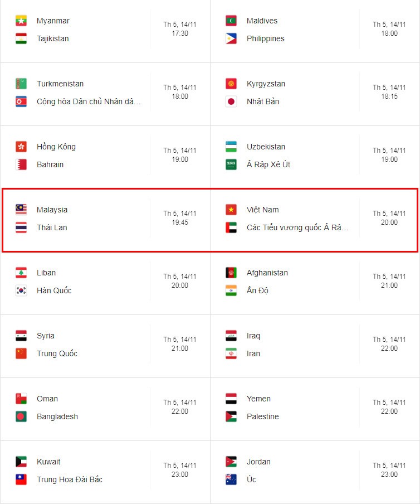Click the Australia flag beside Úc

click(x=231, y=479)
